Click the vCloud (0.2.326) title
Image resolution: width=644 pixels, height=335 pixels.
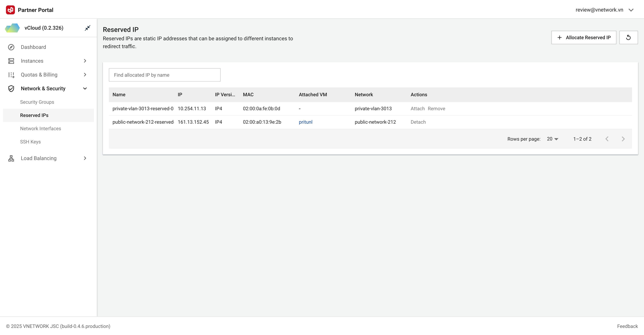click(x=44, y=28)
